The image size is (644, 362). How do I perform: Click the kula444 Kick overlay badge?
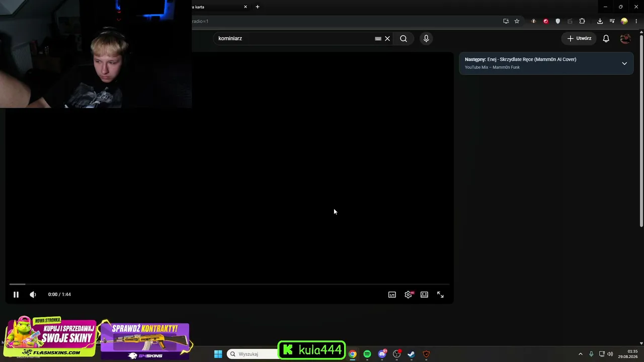pos(312,350)
